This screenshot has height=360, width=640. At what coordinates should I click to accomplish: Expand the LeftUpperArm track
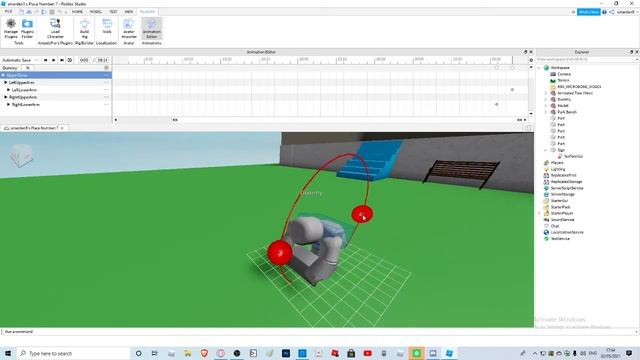click(6, 82)
